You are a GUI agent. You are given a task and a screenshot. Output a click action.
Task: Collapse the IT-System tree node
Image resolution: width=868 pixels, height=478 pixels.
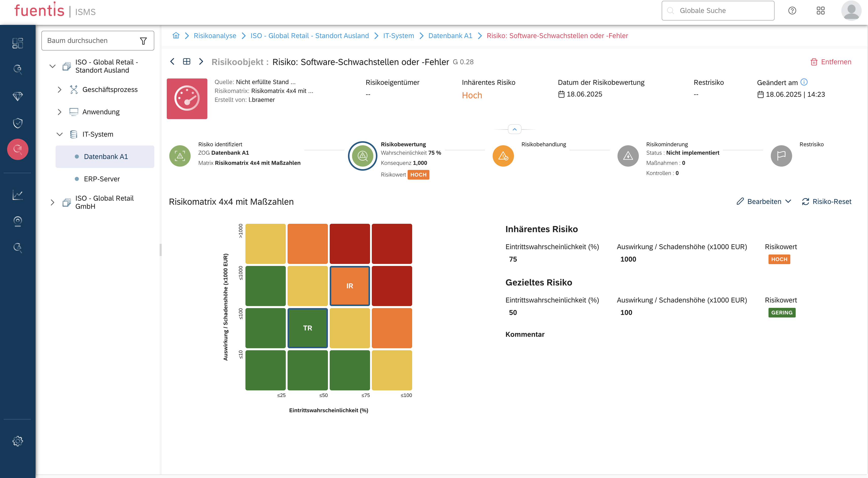tap(59, 134)
